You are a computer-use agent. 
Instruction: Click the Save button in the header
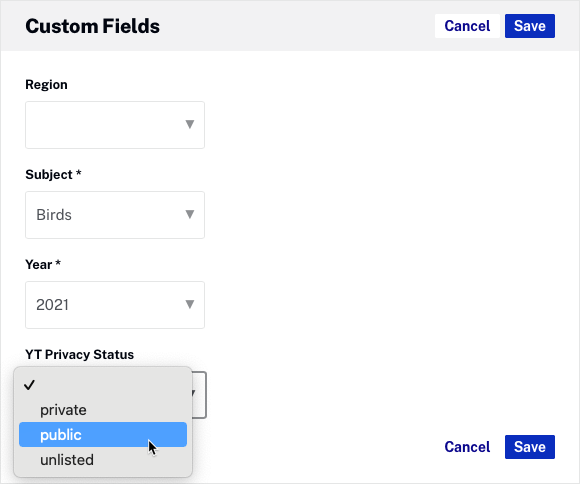(x=530, y=26)
